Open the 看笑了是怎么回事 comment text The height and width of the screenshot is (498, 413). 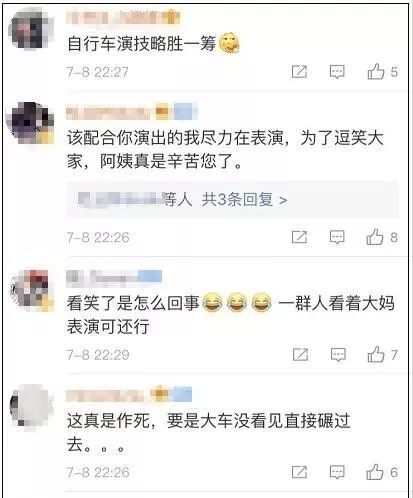click(231, 314)
